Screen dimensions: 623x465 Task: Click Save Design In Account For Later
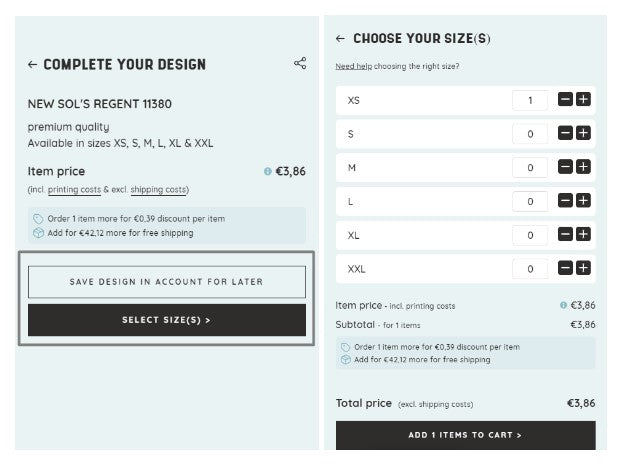tap(167, 282)
